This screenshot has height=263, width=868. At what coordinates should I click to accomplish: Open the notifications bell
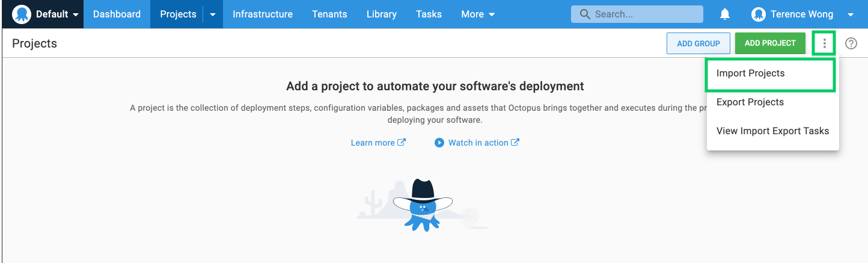coord(725,14)
